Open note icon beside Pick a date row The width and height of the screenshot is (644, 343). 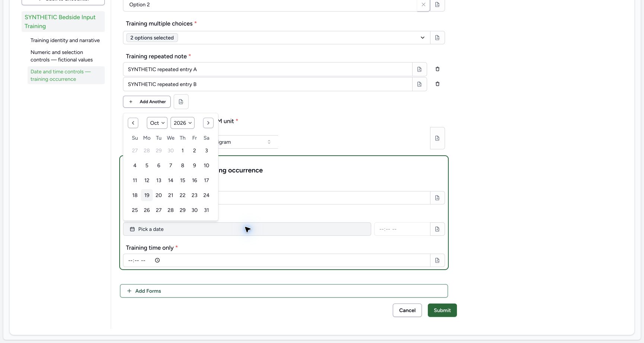point(438,229)
